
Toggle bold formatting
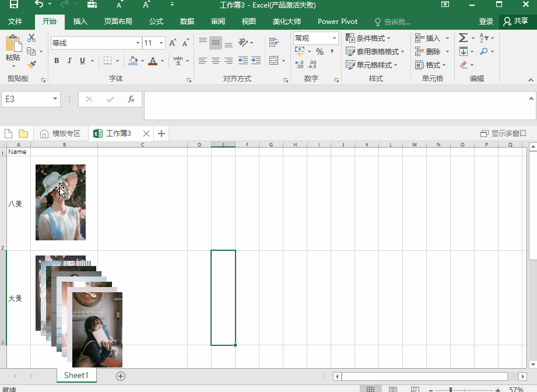point(57,61)
